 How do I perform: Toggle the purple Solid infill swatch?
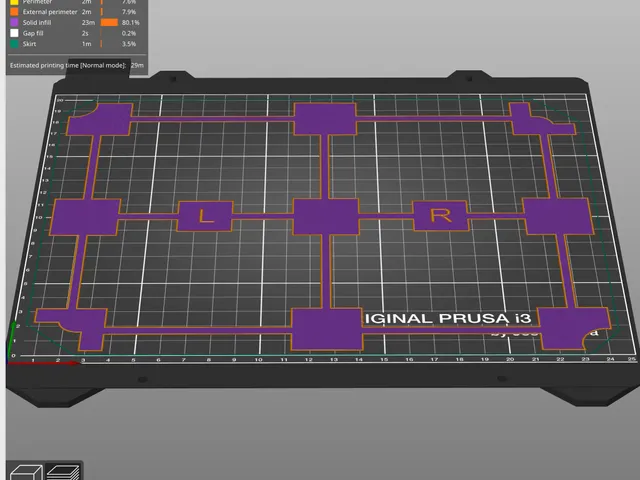point(14,22)
